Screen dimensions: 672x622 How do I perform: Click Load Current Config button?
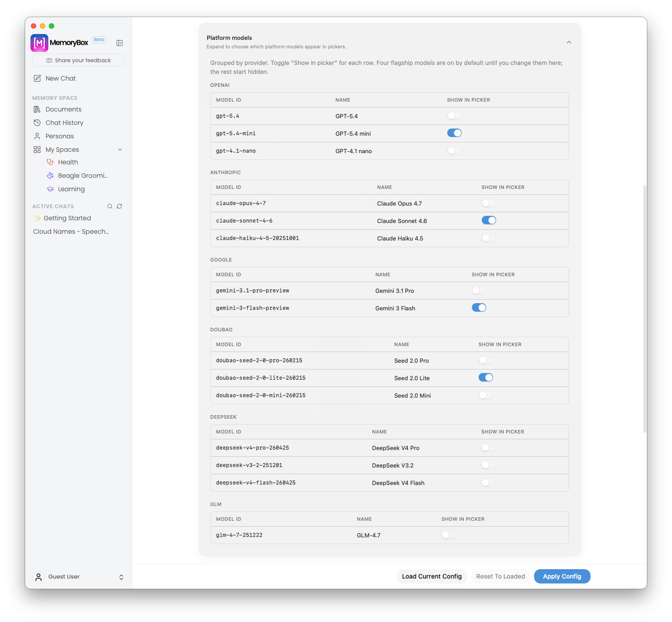(432, 576)
